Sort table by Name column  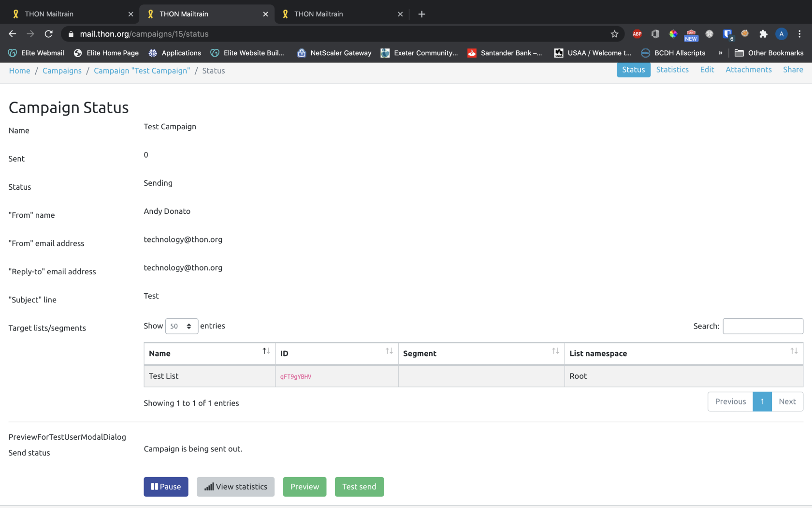click(x=210, y=353)
